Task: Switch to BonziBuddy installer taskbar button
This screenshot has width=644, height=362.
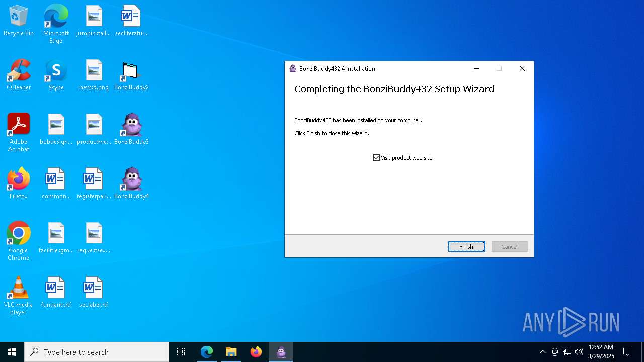Action: (281, 352)
